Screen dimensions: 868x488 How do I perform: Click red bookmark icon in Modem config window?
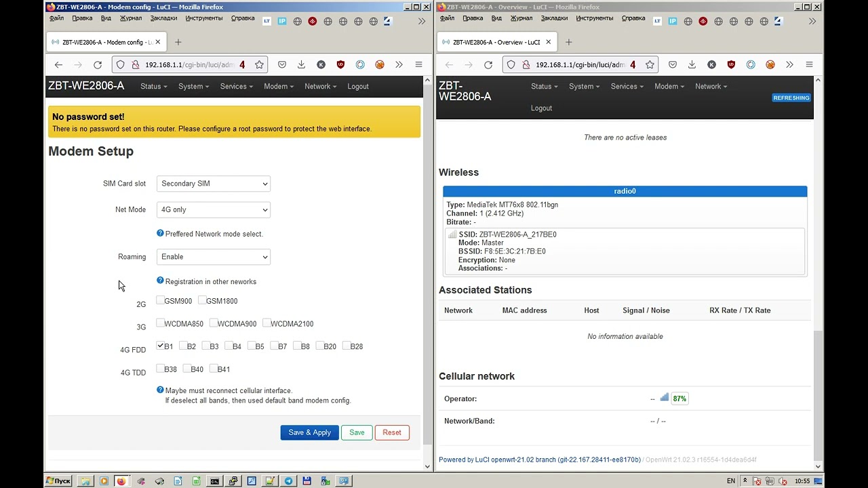click(x=312, y=21)
